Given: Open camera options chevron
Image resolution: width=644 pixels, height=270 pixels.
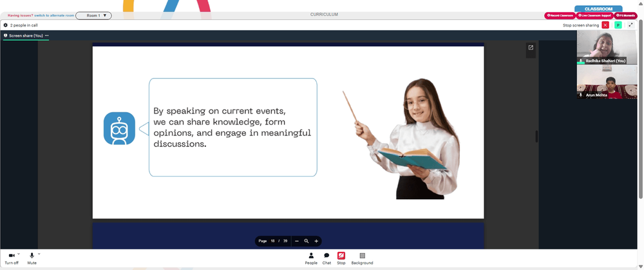Looking at the screenshot, I should 19,254.
